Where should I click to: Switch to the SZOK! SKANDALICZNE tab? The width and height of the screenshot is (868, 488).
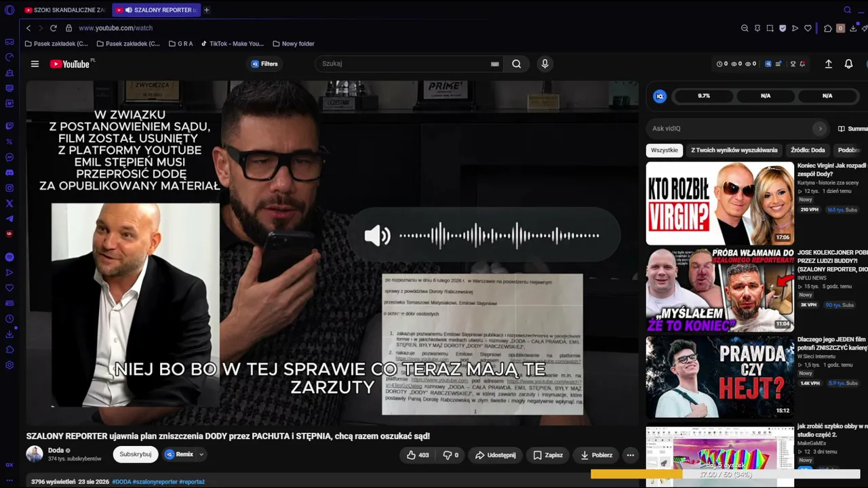pyautogui.click(x=65, y=10)
